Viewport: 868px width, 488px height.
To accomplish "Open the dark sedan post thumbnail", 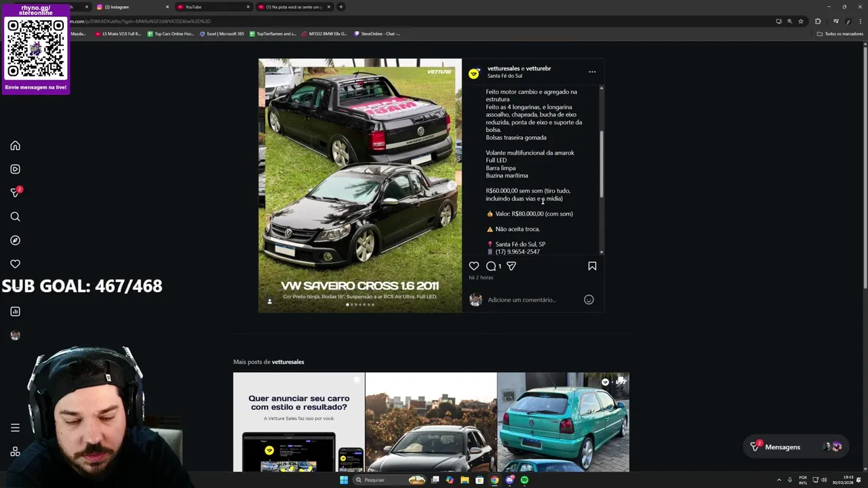I will 431,422.
